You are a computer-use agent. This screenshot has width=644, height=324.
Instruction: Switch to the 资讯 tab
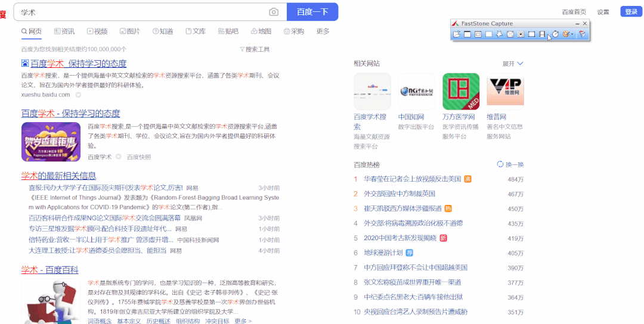[64, 31]
